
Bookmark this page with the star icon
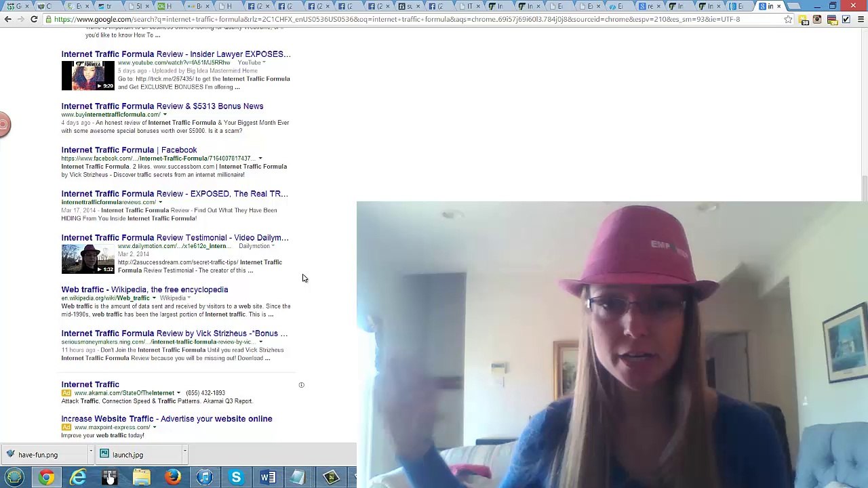788,20
